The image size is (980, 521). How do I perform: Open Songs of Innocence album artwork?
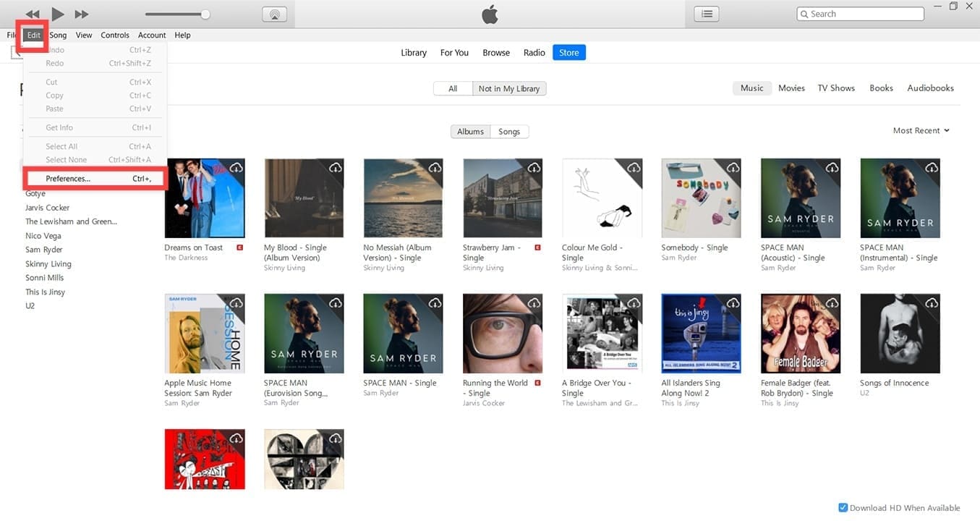900,334
